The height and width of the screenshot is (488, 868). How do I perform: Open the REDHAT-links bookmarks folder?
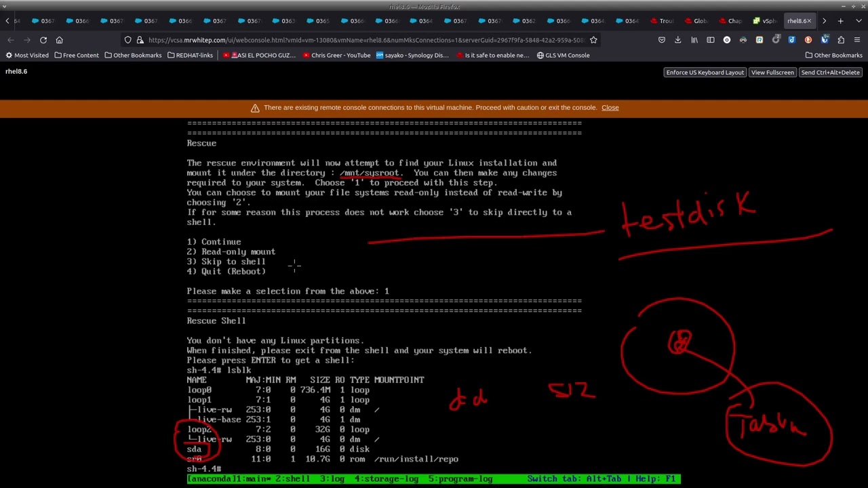(x=190, y=55)
